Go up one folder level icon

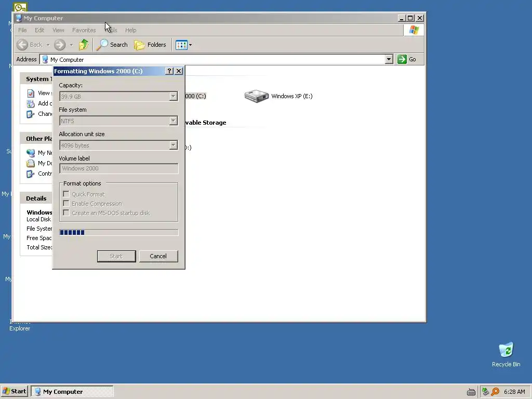84,45
